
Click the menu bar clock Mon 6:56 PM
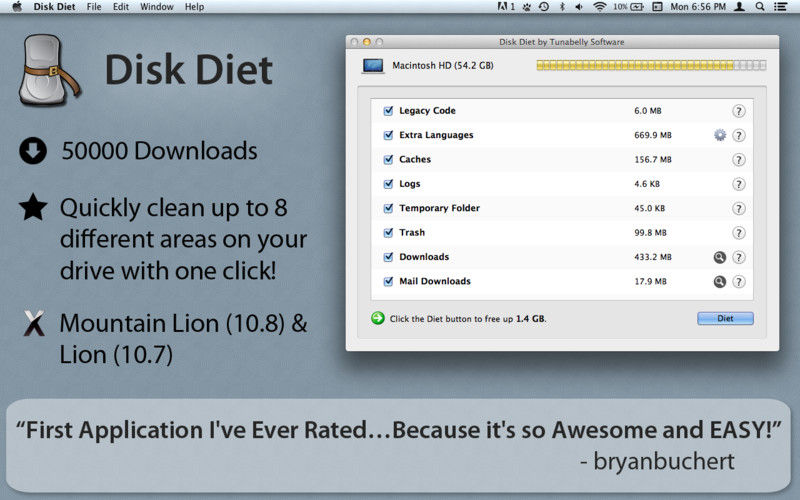click(698, 7)
